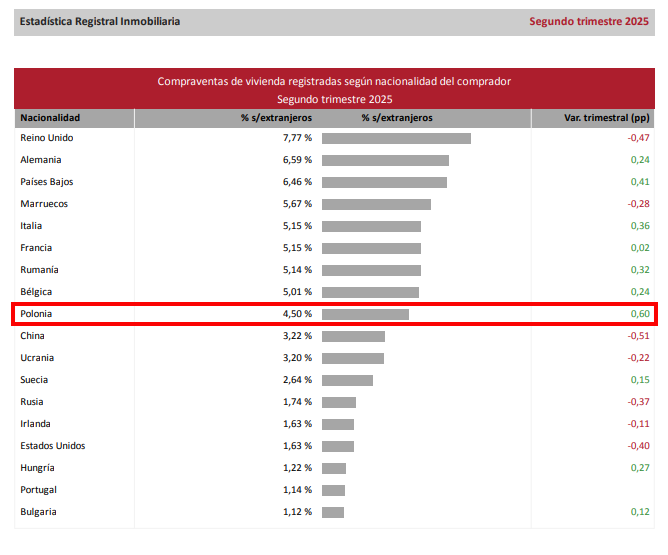Viewport: 668px width, 555px height.
Task: Click the green 0,27 value for Hungría
Action: click(x=640, y=468)
